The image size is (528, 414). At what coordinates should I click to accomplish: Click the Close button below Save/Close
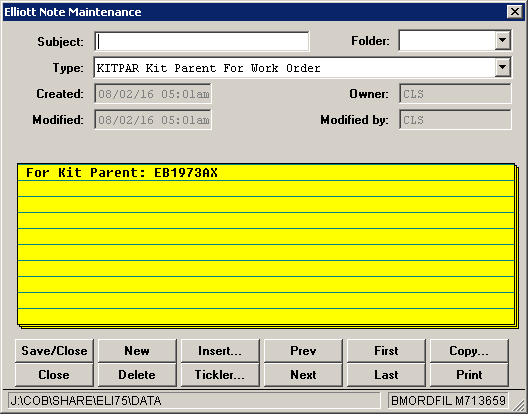point(54,375)
